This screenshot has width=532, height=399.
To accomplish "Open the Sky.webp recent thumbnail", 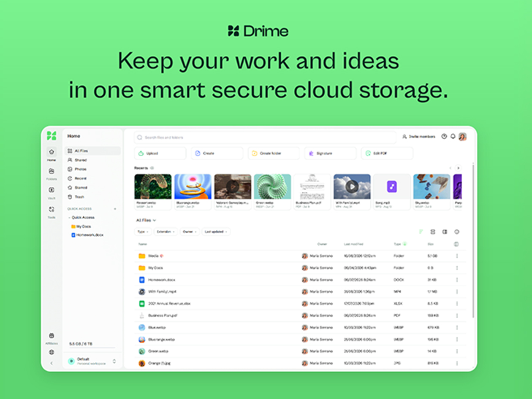I will [x=432, y=187].
